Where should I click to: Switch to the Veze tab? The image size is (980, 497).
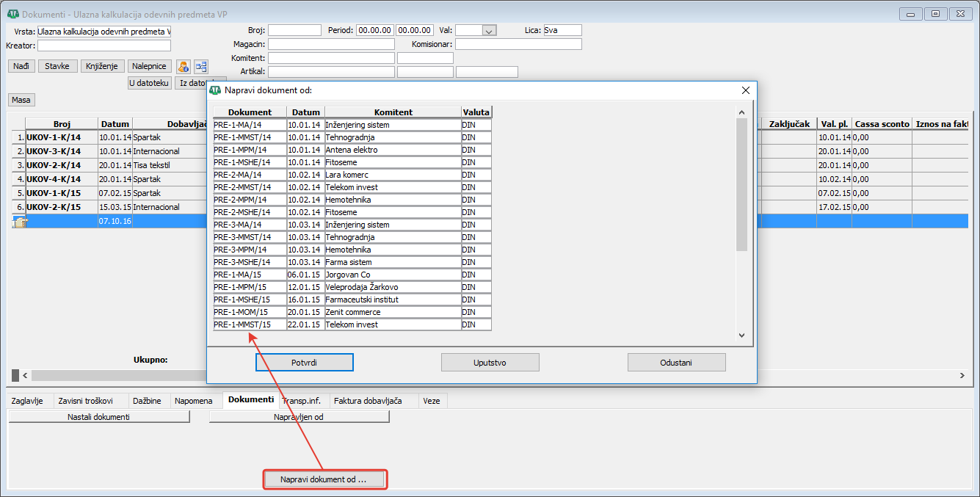432,401
